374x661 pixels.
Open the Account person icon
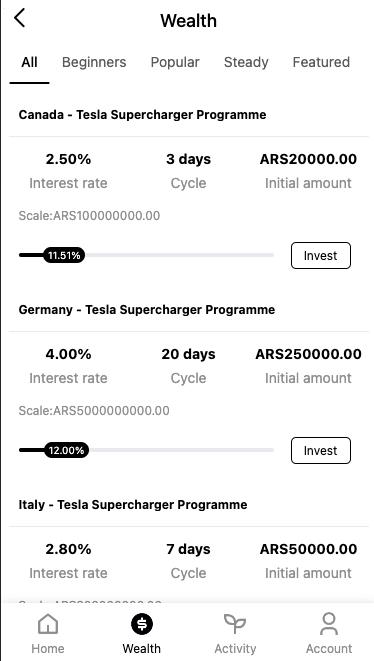pos(329,624)
